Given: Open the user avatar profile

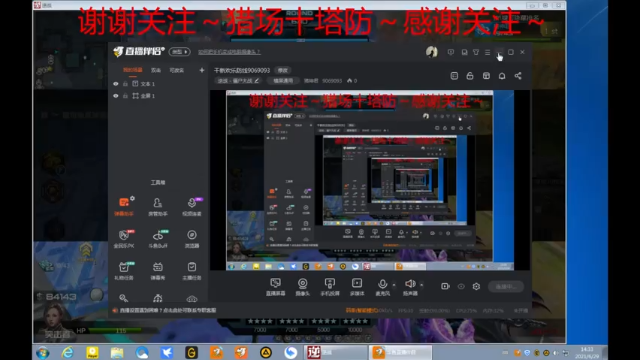Looking at the screenshot, I should click(x=431, y=52).
